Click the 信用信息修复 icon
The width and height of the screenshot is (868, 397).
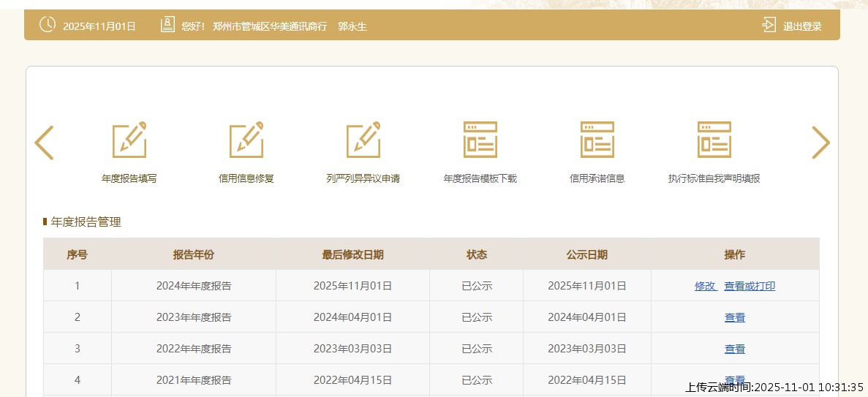[x=246, y=140]
